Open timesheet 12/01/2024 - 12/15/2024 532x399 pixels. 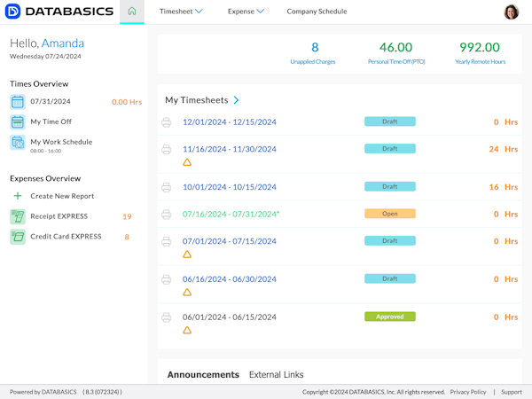point(230,122)
